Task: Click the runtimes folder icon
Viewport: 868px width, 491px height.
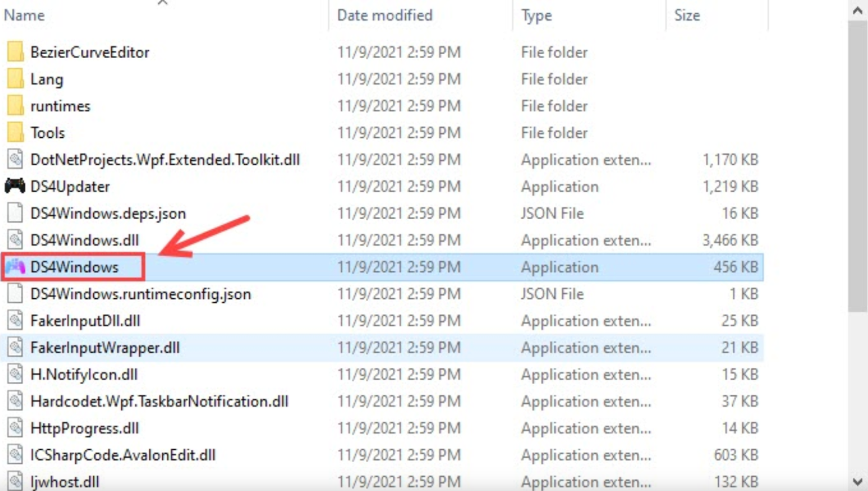Action: click(x=15, y=106)
